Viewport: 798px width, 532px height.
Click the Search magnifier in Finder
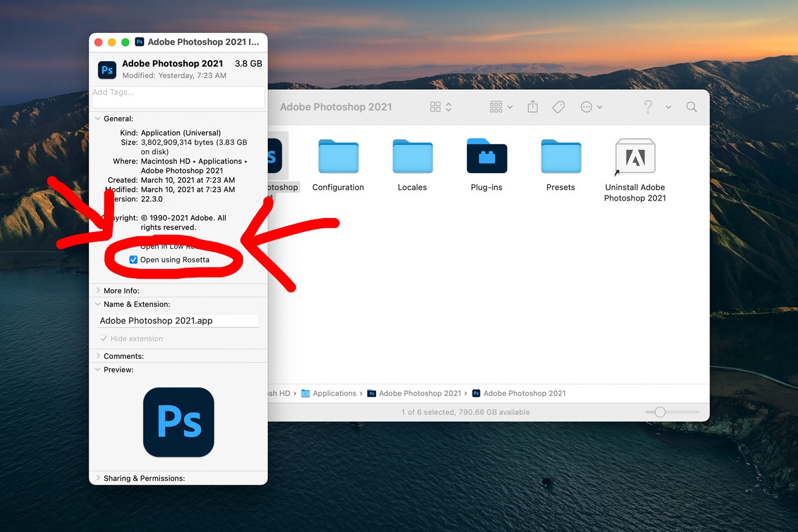click(x=691, y=107)
